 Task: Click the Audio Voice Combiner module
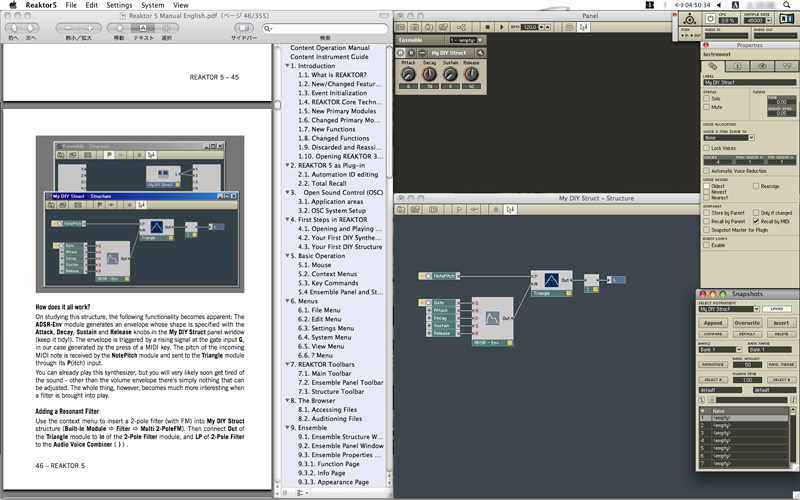(x=591, y=283)
